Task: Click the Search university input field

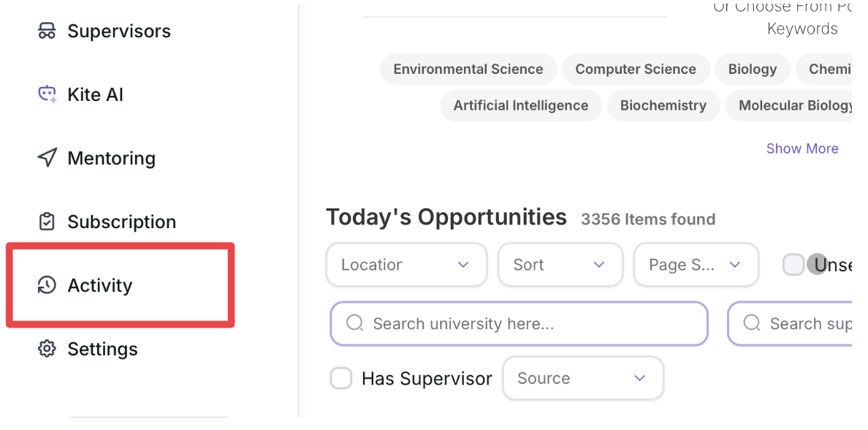Action: click(x=533, y=323)
